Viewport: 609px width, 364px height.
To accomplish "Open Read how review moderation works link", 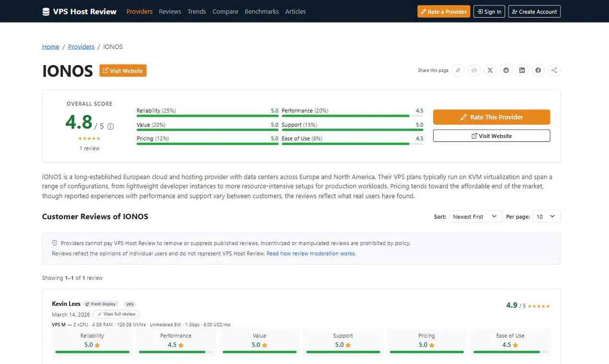I will tap(311, 253).
